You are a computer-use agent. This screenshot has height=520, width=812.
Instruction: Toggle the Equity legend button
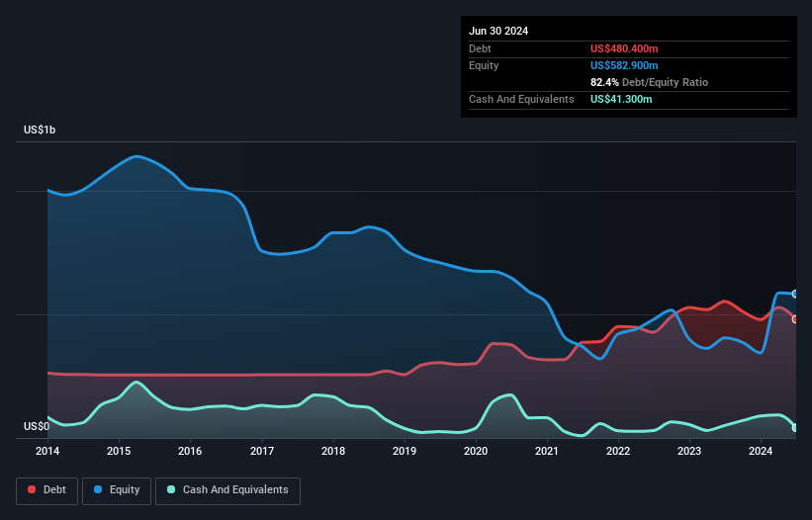coord(117,490)
